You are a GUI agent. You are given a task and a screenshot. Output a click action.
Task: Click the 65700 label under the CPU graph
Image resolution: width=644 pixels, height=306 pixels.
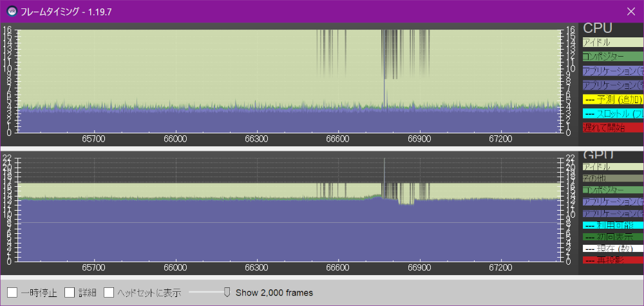click(x=94, y=139)
